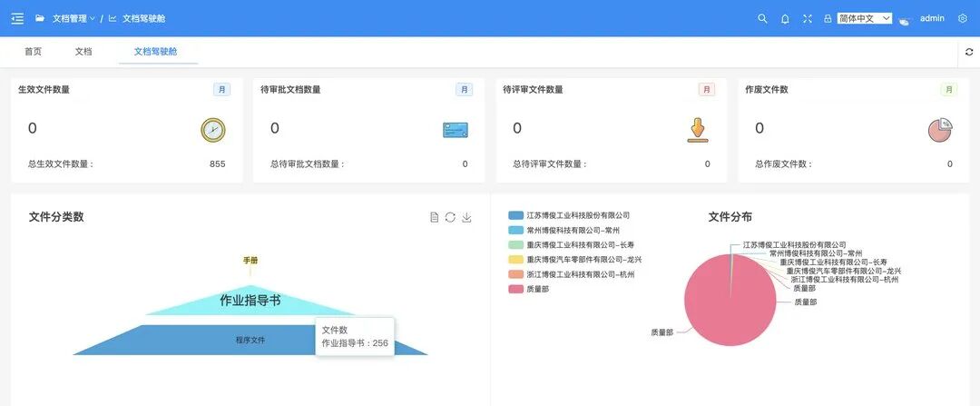Click the 总作废文件数 label
This screenshot has height=406, width=980.
pos(784,163)
